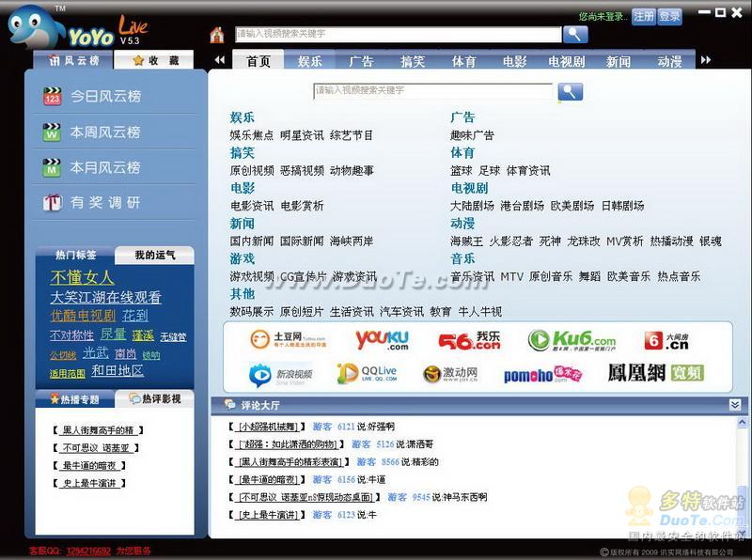Image resolution: width=752 pixels, height=560 pixels.
Task: Open 汽车资讯 under 其他
Action: point(401,312)
